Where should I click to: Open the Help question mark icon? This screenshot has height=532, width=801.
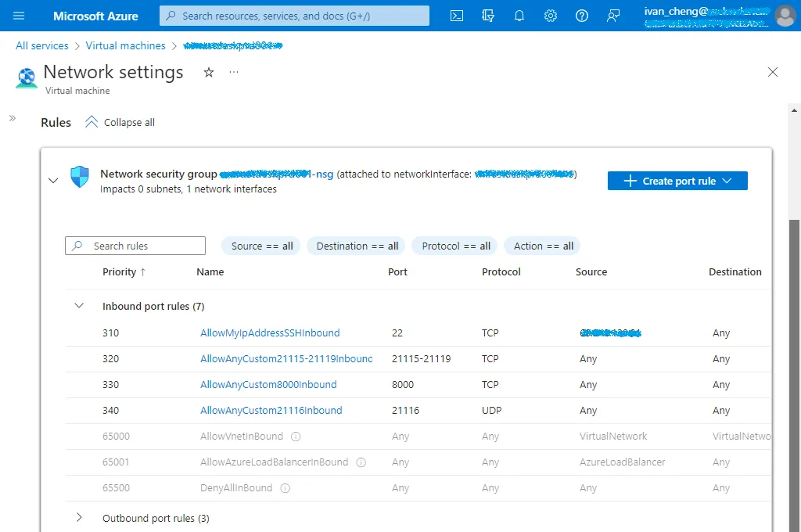[x=582, y=16]
